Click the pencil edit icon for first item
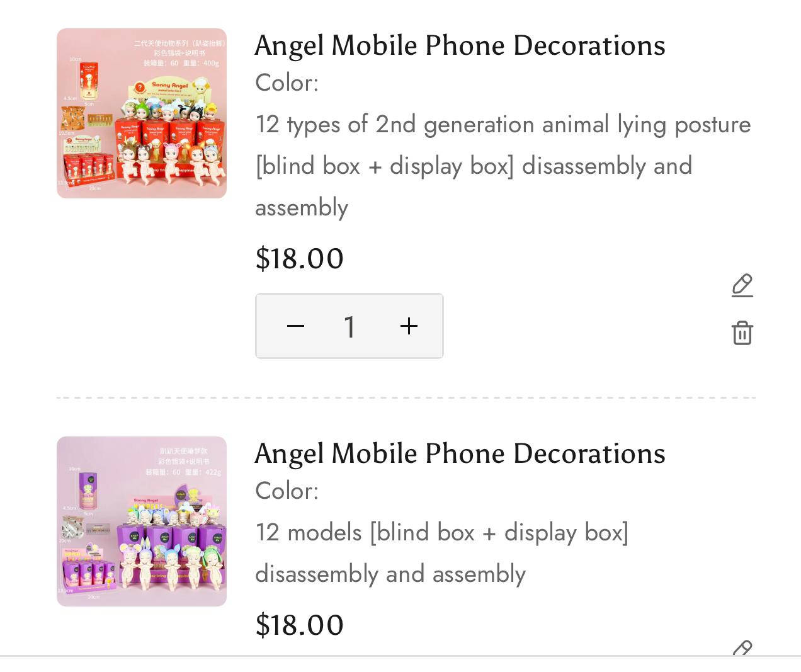Screen dimensions: 801x672 (x=742, y=285)
